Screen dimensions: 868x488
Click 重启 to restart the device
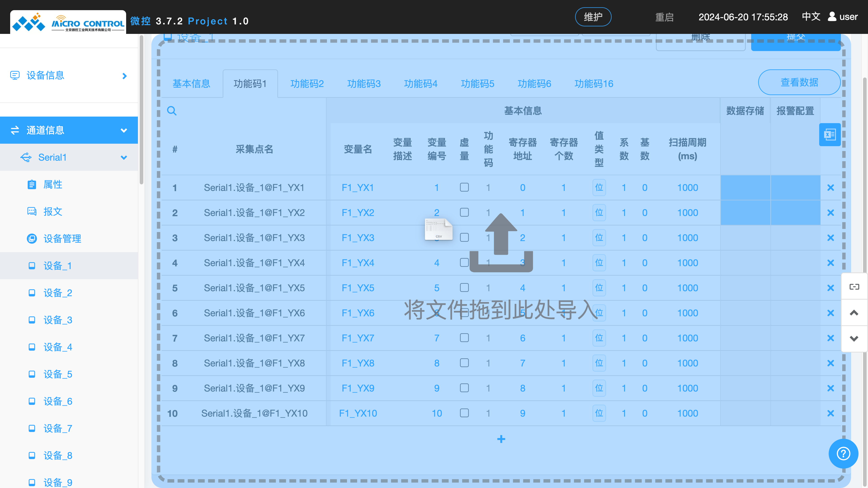coord(665,17)
